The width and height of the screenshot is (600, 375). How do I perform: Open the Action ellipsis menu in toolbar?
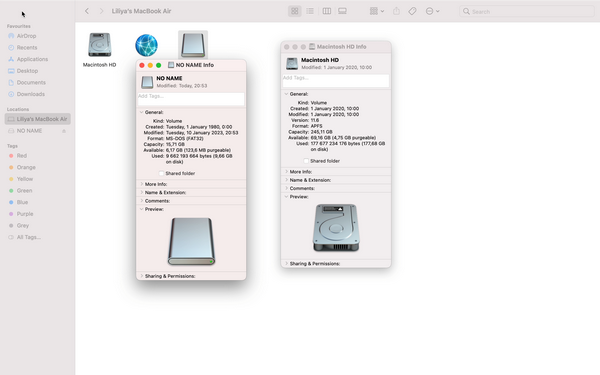[x=432, y=11]
